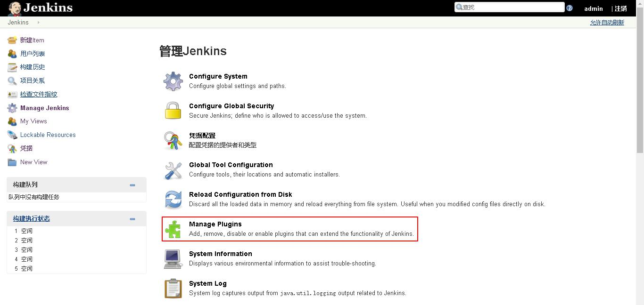Click the admin user link
Screen dimensions: 644x305
(594, 8)
